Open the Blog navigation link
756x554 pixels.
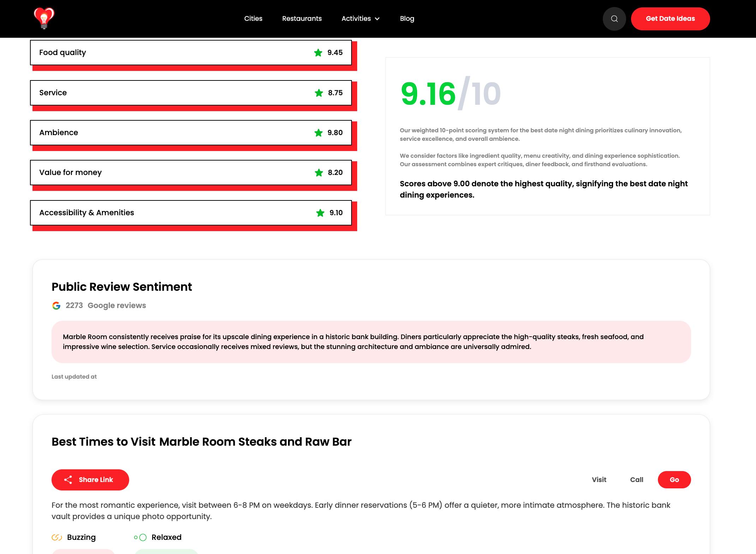pos(407,19)
